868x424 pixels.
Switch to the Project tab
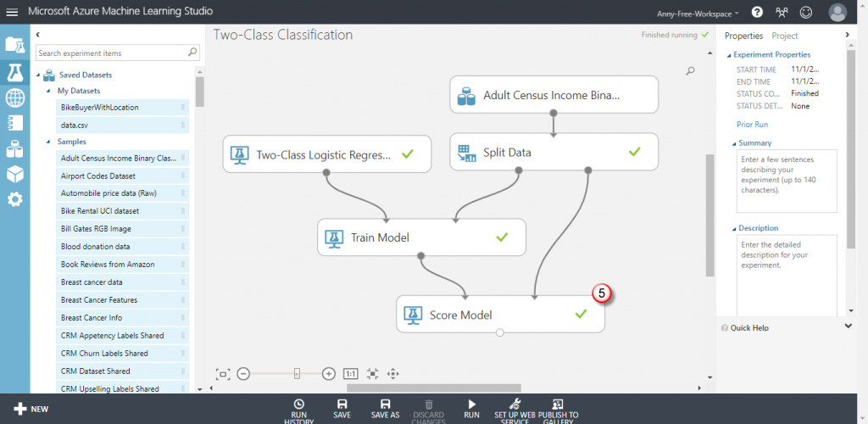(x=785, y=36)
